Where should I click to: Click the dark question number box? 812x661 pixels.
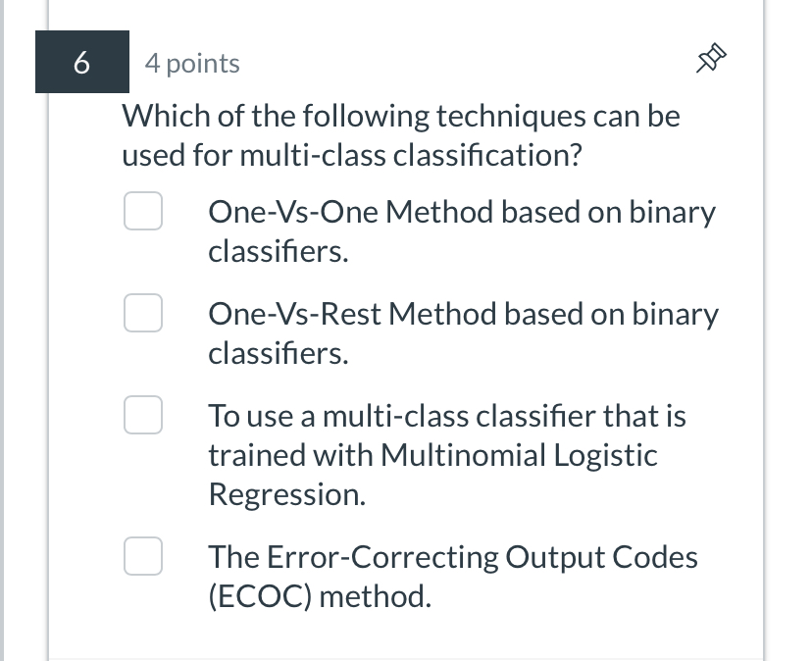tap(81, 61)
